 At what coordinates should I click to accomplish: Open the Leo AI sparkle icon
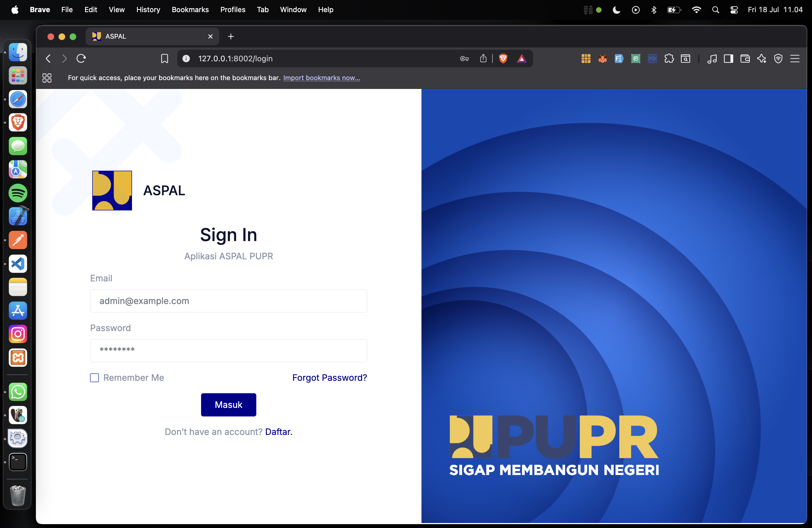761,59
